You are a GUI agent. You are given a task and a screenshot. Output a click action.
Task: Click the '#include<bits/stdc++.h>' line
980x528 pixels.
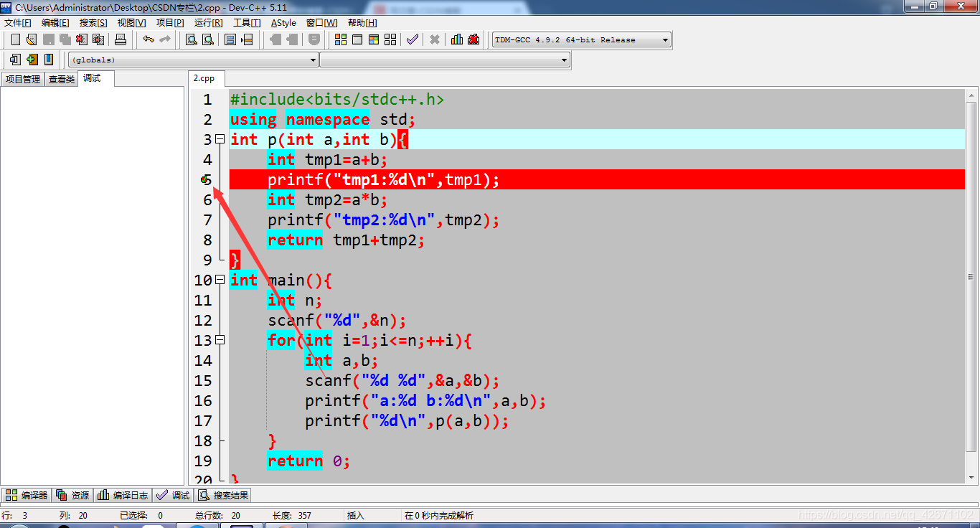pos(337,100)
